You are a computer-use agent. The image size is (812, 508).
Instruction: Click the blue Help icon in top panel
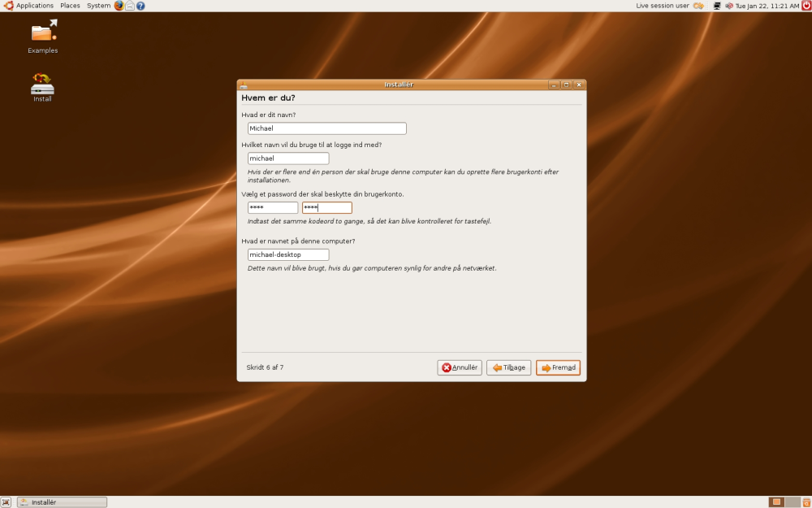coord(140,6)
